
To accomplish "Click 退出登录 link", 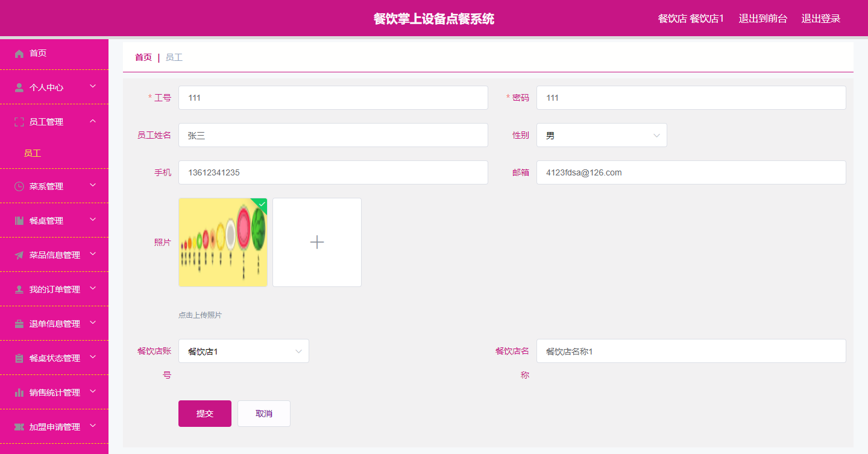I will tap(821, 18).
